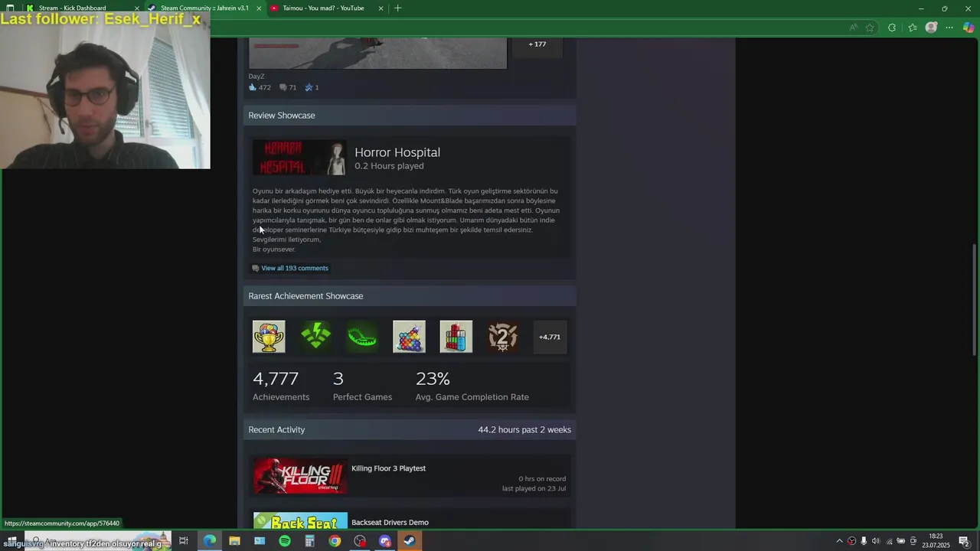Open a new browser tab
Image resolution: width=980 pixels, height=551 pixels.
coord(397,8)
